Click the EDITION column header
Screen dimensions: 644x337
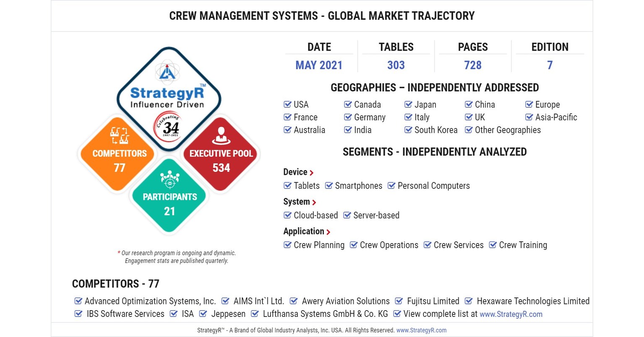[550, 47]
